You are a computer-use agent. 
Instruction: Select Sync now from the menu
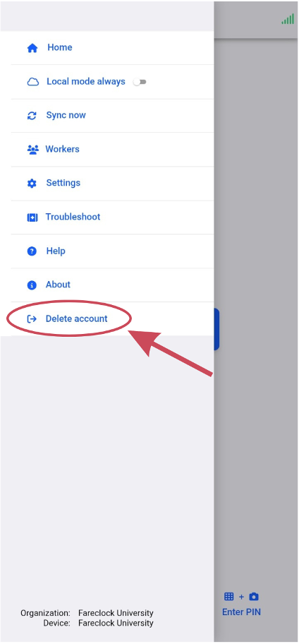tap(112, 116)
